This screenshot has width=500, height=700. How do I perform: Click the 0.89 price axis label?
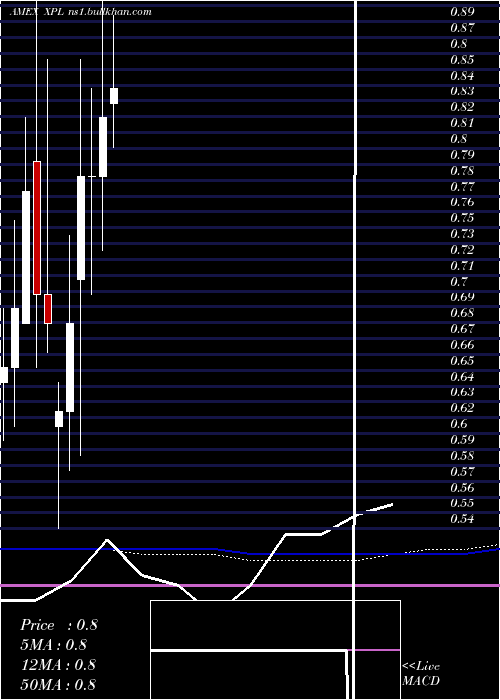pos(462,12)
